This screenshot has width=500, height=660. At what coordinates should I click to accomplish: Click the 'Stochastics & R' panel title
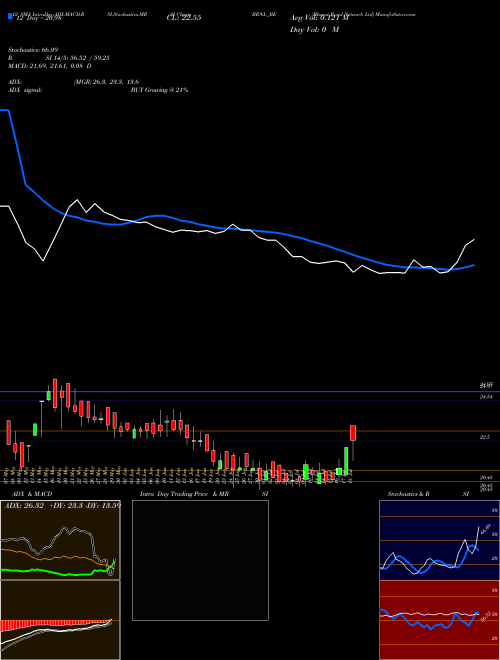coord(409,494)
